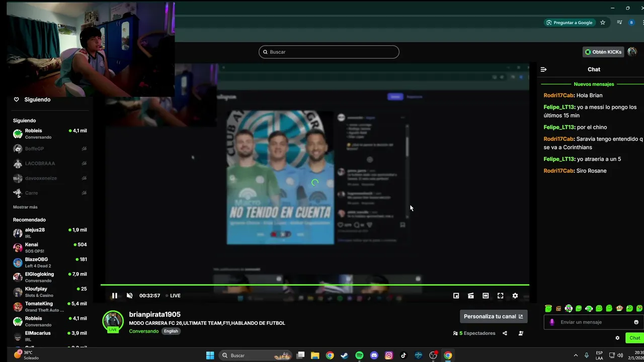Open Discord from the taskbar

tap(374, 355)
